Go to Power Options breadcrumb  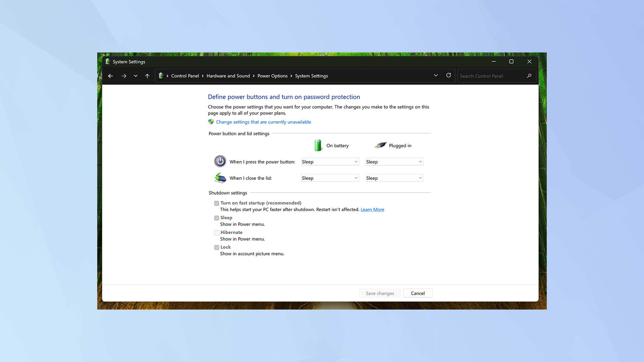coord(272,76)
